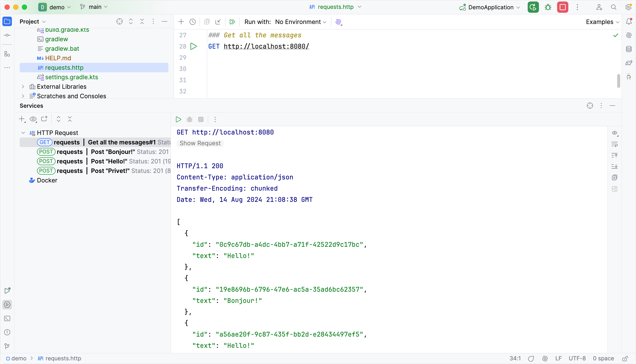Collapse the HTTP Request services node
Viewport: 636px width, 364px height.
click(23, 133)
